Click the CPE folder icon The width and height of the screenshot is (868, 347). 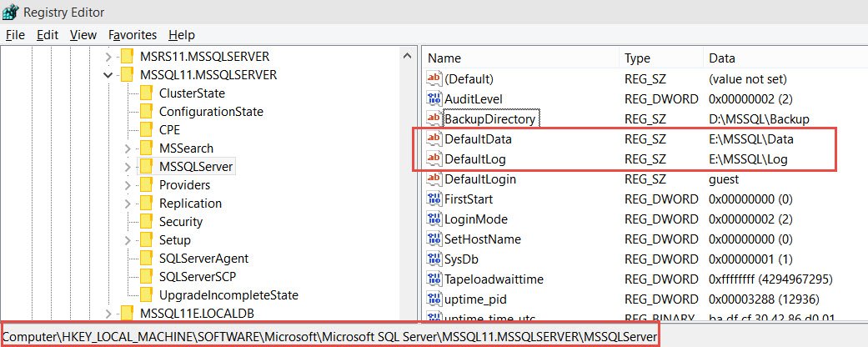click(x=146, y=130)
